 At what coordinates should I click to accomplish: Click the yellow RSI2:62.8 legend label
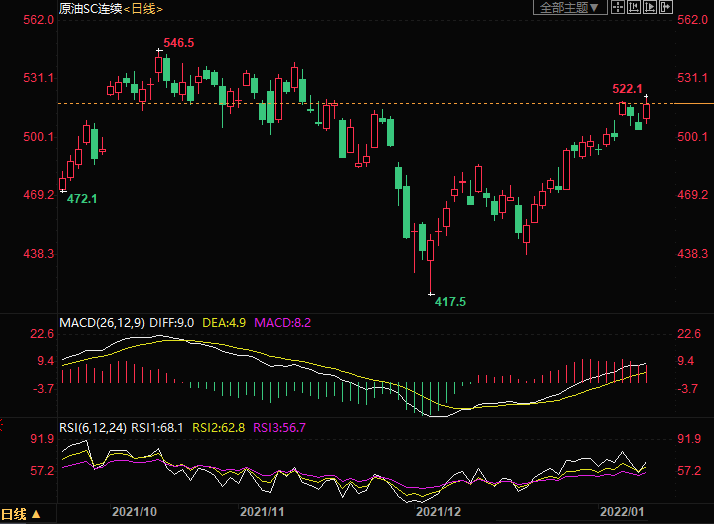(219, 428)
